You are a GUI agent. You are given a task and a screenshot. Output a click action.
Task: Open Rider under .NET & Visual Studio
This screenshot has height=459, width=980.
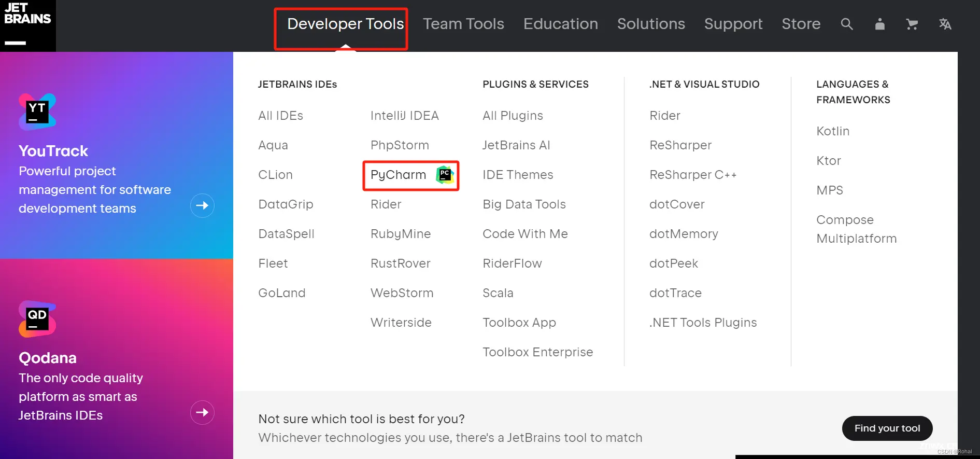(665, 116)
